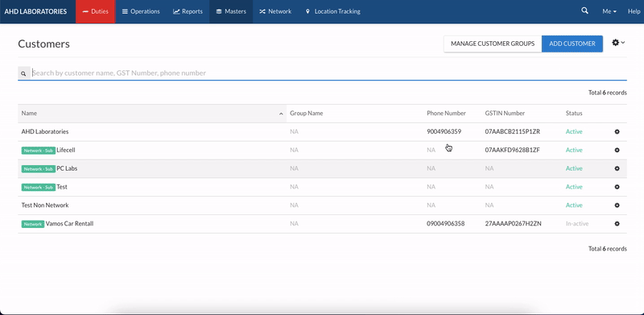Go to Duties tab
644x315 pixels.
(95, 11)
